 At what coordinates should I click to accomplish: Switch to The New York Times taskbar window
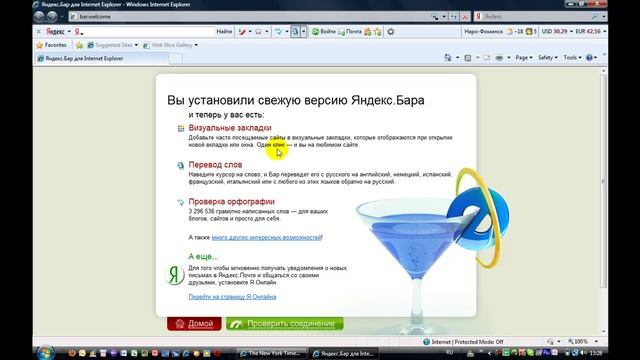coord(272,353)
